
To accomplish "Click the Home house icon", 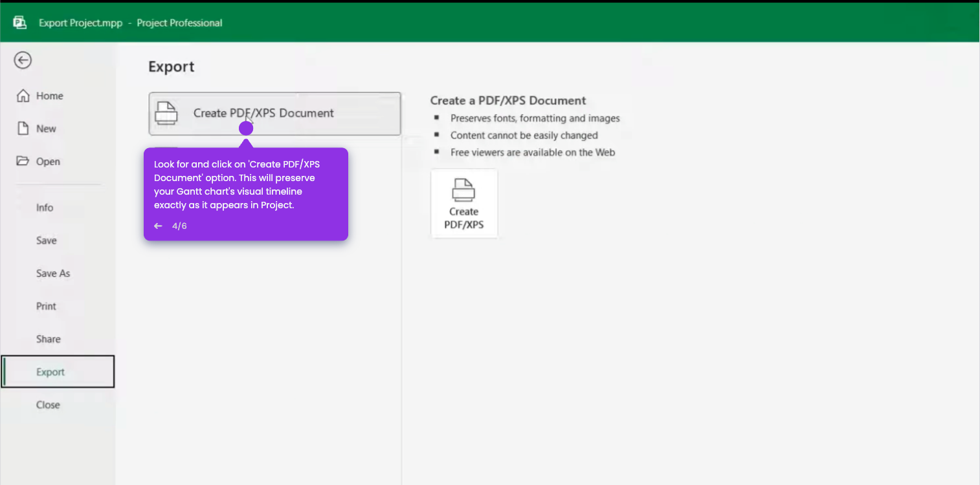I will click(23, 96).
